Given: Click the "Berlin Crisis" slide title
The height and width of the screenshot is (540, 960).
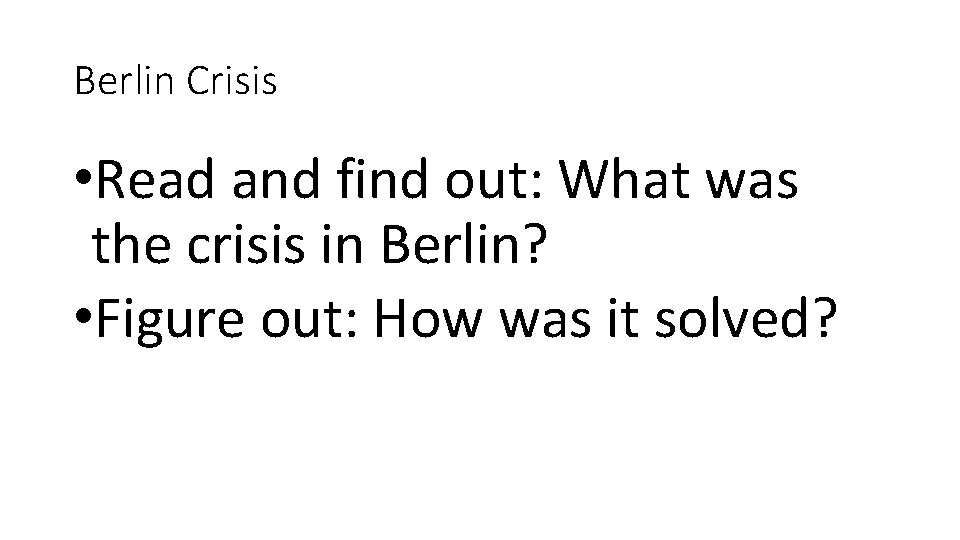Looking at the screenshot, I should 176,82.
